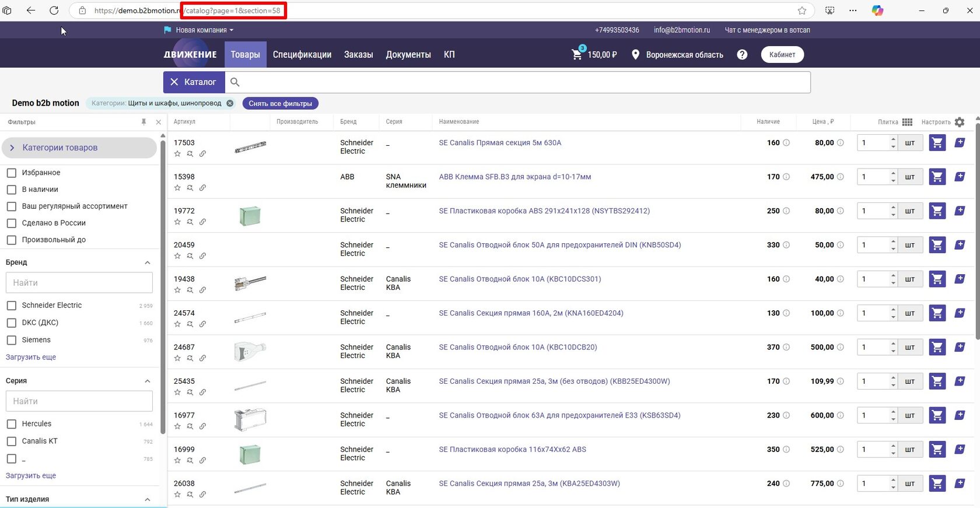Close the Каталог menu
This screenshot has width=980, height=508.
coord(194,82)
